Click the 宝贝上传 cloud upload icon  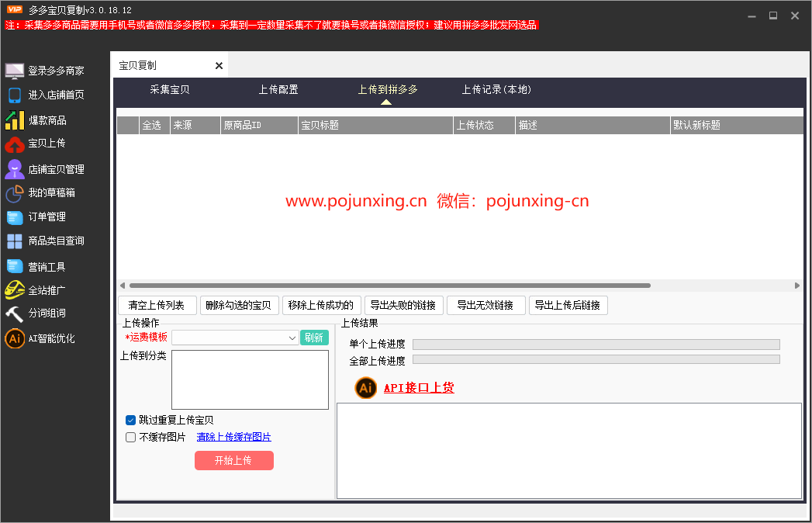click(15, 144)
